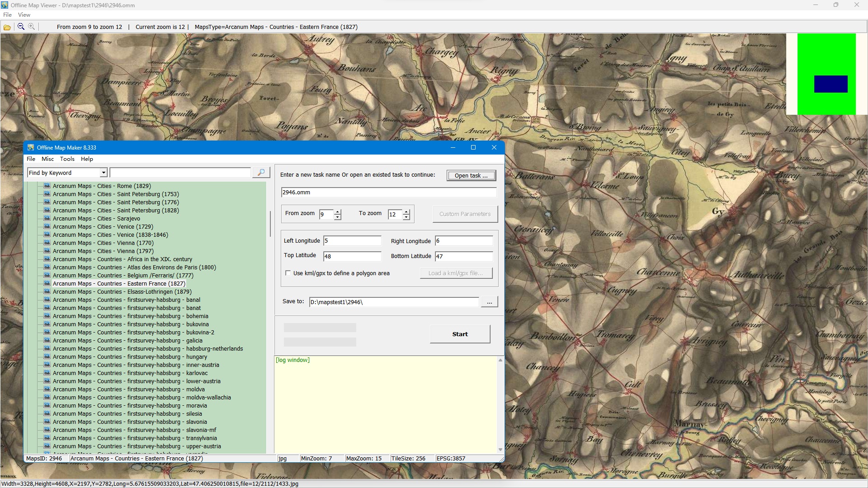
Task: Increase the From zoom value
Action: click(x=338, y=211)
